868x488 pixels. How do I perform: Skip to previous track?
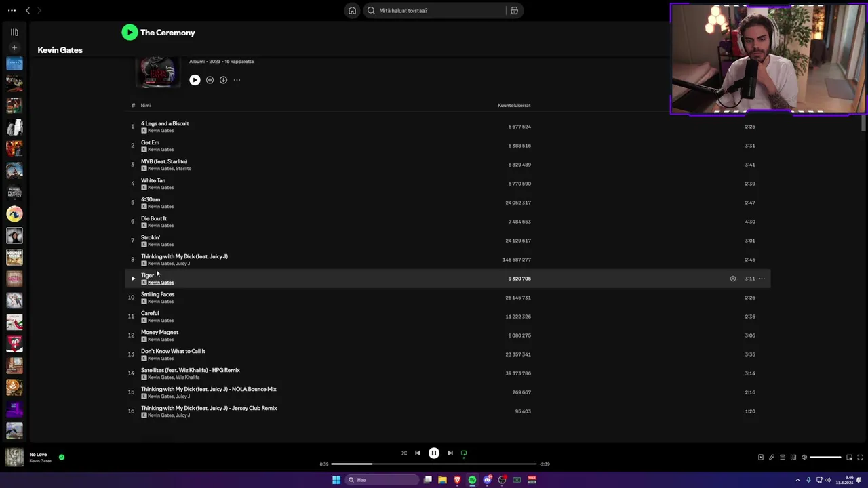[418, 453]
